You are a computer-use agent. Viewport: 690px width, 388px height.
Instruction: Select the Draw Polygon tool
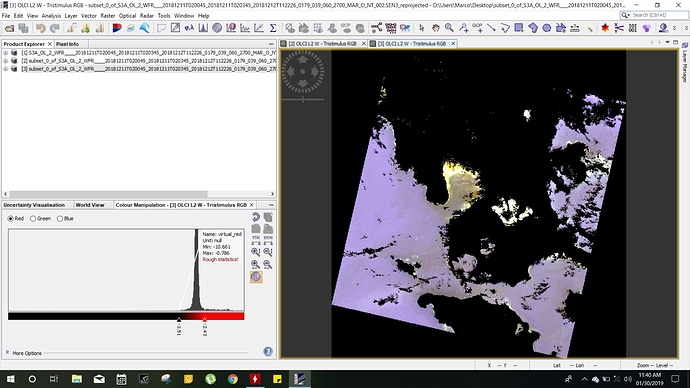coord(533,28)
